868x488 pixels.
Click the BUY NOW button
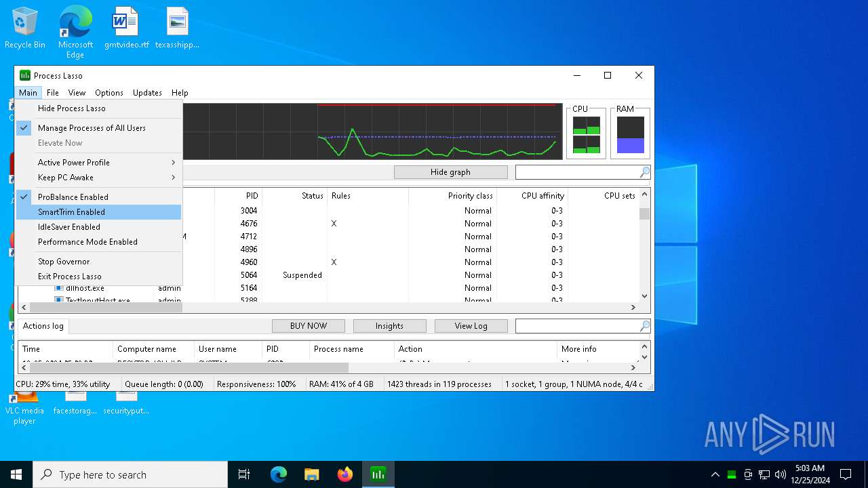(x=309, y=326)
